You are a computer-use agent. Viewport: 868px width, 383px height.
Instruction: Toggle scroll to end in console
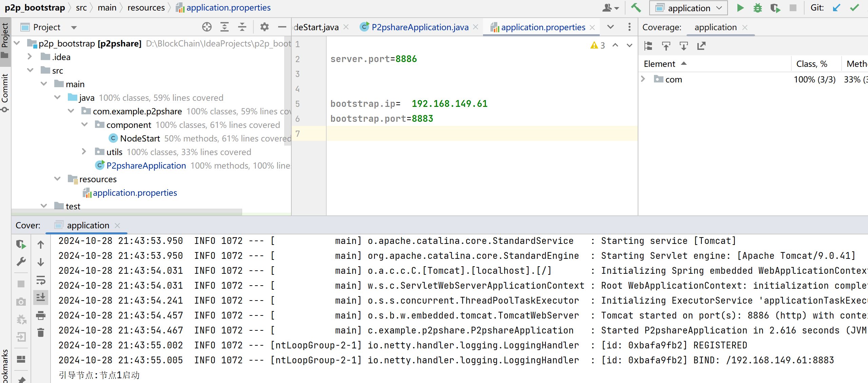click(x=41, y=298)
